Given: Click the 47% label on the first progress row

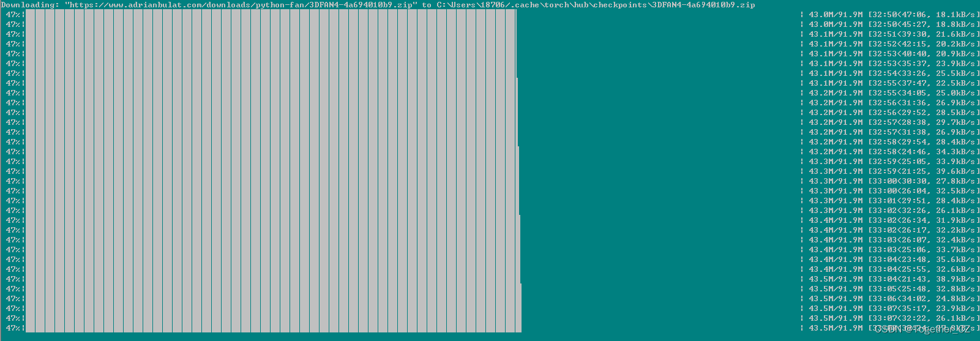Looking at the screenshot, I should click(x=13, y=15).
